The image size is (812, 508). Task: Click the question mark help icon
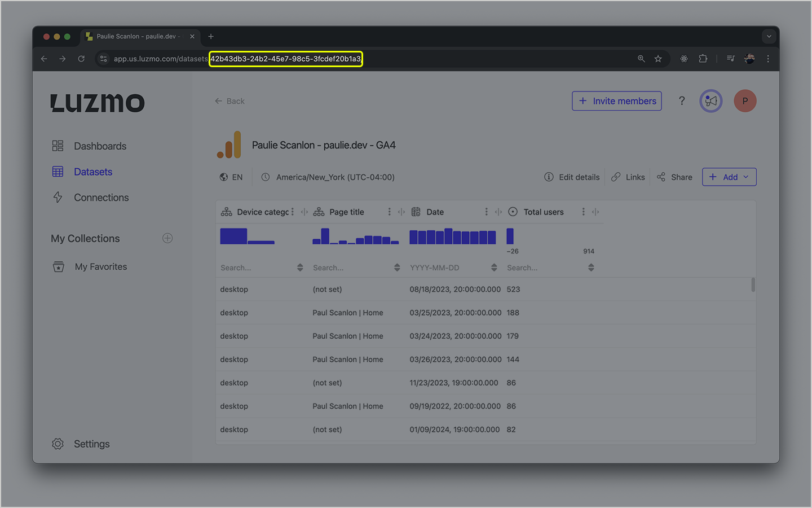[x=682, y=100]
